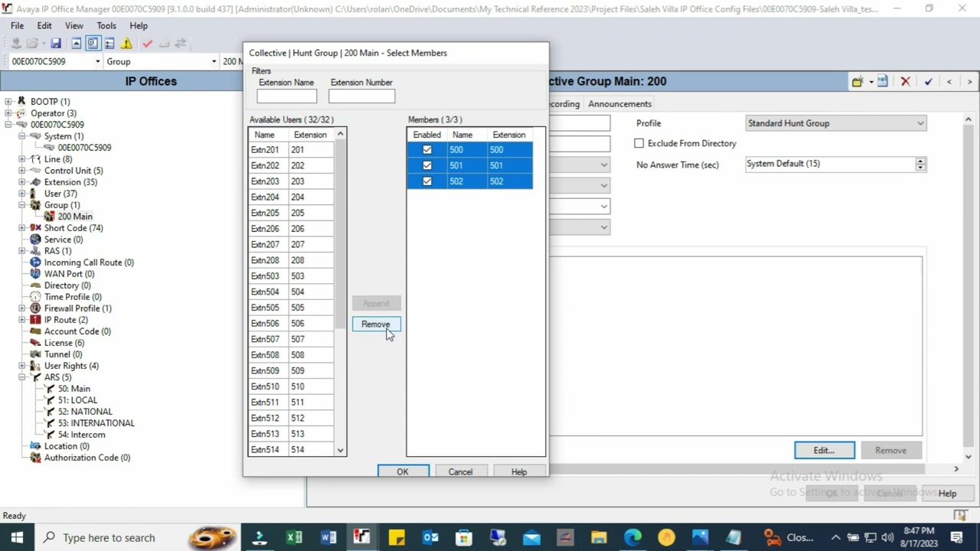Select the 200 Main group tree item
Viewport: 980px width, 551px height.
pos(75,217)
